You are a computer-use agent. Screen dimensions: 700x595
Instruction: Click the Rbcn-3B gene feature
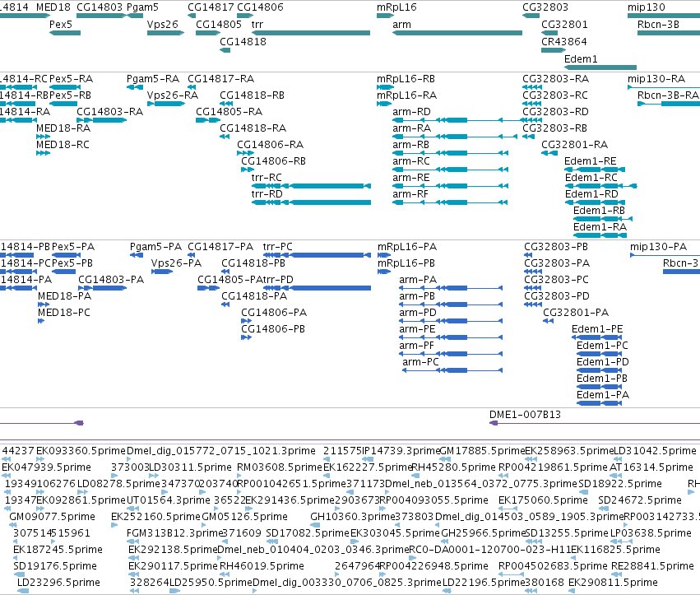[x=669, y=33]
